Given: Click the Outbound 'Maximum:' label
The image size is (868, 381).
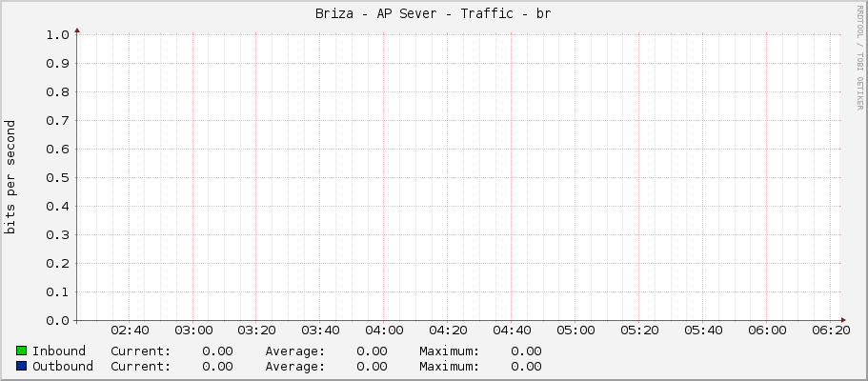Looking at the screenshot, I should tap(450, 367).
